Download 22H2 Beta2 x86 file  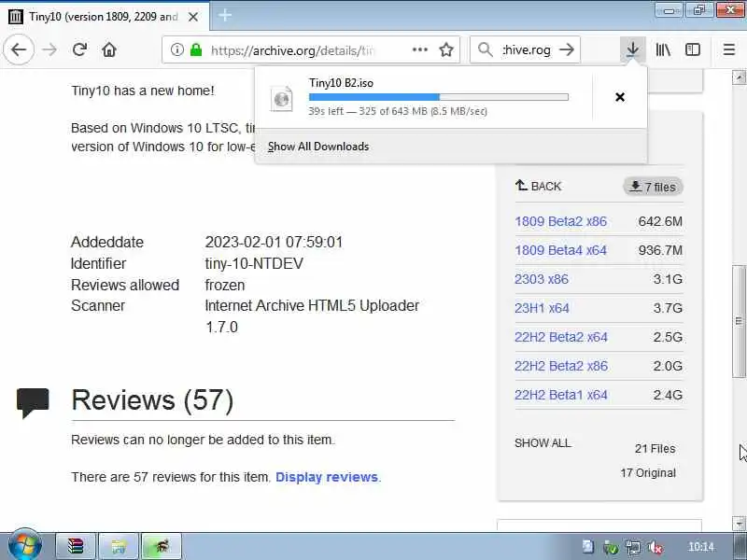pyautogui.click(x=561, y=366)
